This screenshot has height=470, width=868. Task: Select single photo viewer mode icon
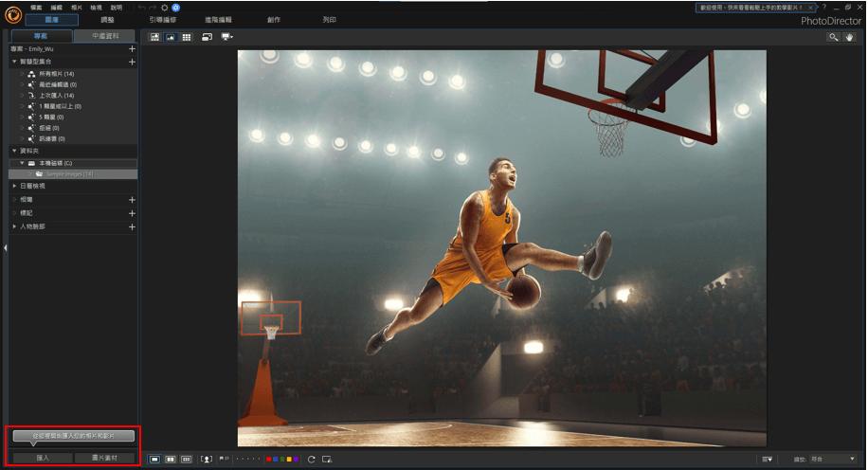tap(171, 37)
